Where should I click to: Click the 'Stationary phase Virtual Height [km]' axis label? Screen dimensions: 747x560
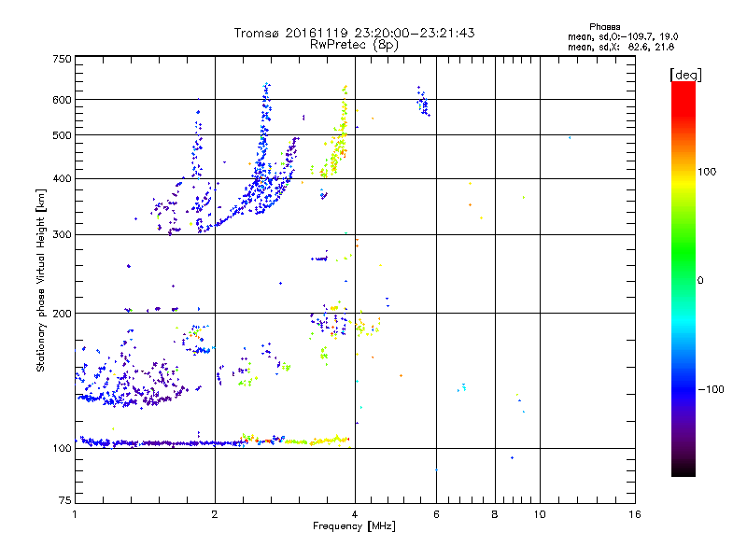point(41,281)
